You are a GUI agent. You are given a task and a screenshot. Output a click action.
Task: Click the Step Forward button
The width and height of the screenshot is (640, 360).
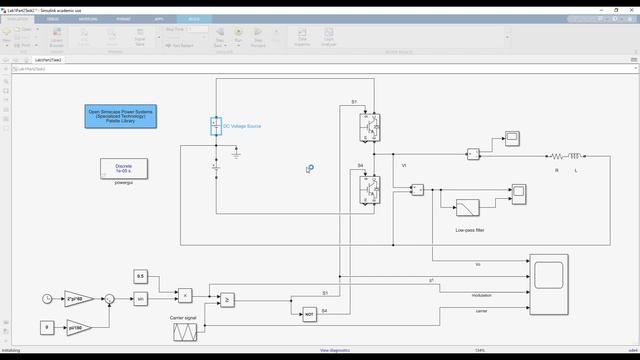click(x=258, y=37)
